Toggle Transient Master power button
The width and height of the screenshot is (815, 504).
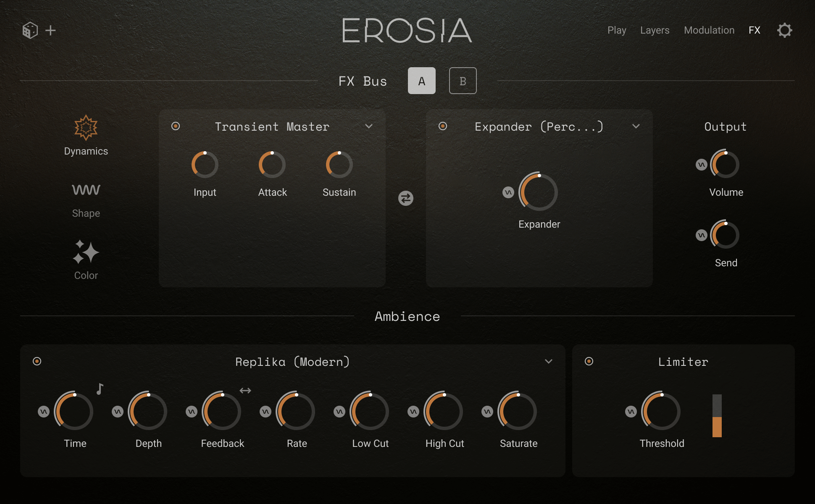(176, 126)
